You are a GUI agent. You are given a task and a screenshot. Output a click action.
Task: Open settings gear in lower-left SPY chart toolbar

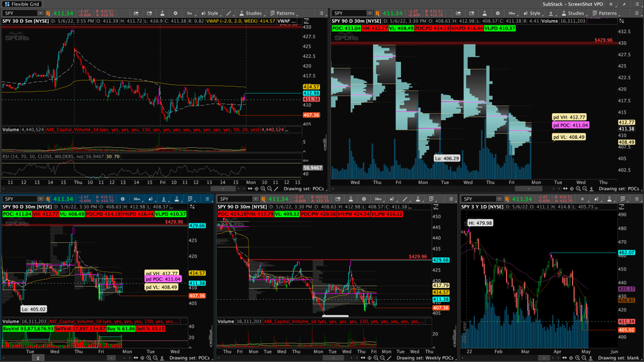123,199
